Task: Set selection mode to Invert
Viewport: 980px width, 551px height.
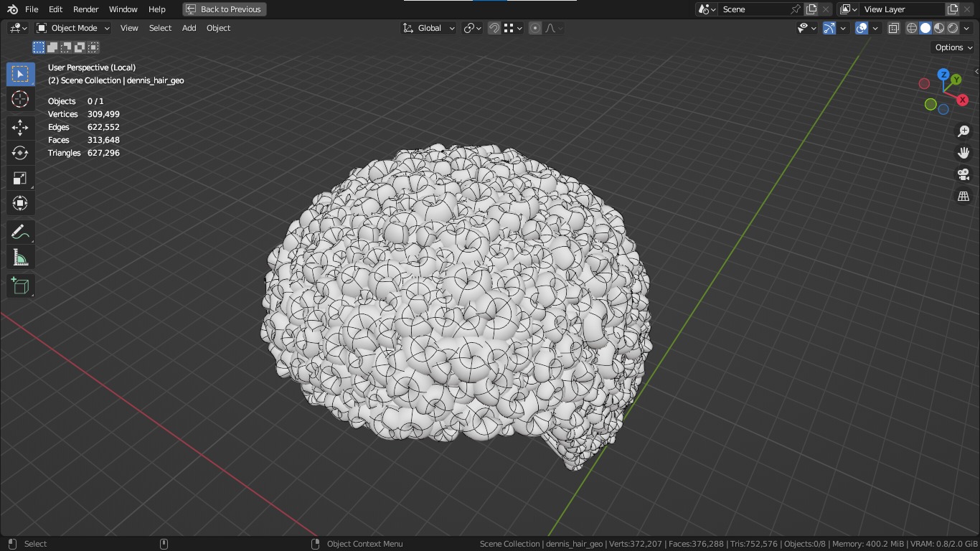Action: pyautogui.click(x=80, y=47)
